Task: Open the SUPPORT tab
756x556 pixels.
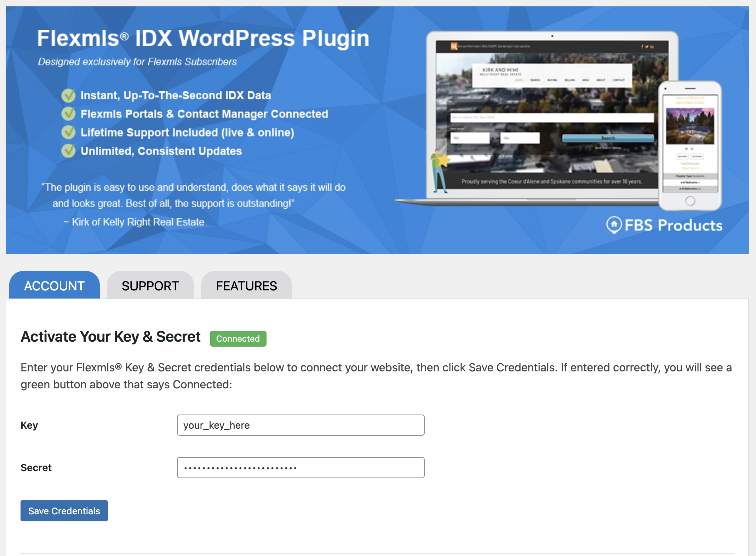Action: click(x=150, y=285)
